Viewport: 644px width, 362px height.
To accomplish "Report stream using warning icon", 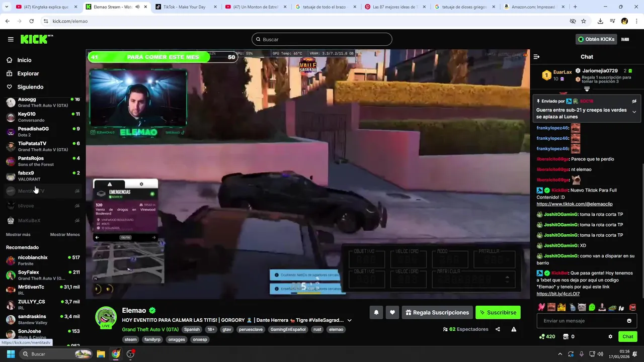I will coord(514,329).
